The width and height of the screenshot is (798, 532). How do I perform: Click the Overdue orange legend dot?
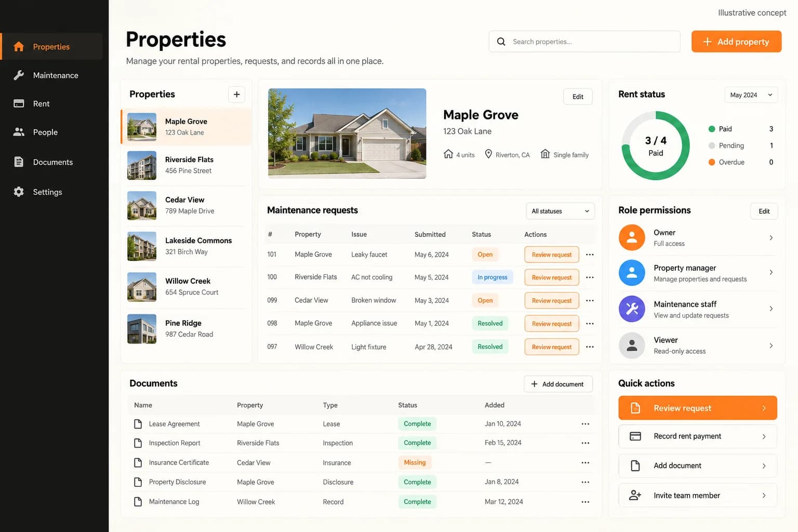point(712,162)
